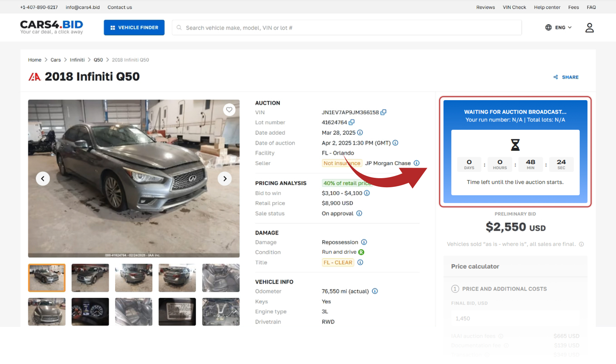Click the 76,550 mi (actual) odometer value
The width and height of the screenshot is (616, 364).
[x=345, y=291]
